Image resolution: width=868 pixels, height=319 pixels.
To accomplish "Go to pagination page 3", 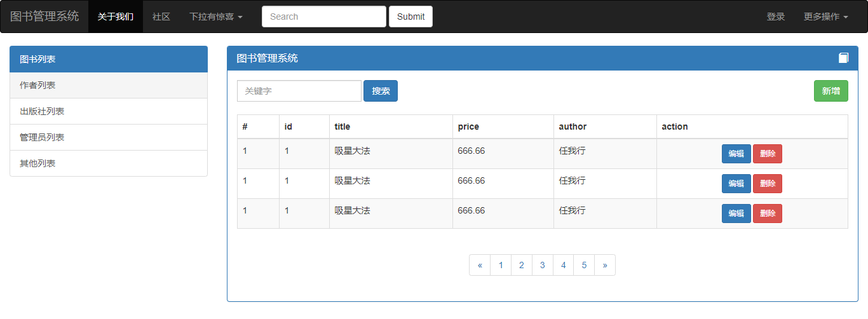I will tap(543, 265).
